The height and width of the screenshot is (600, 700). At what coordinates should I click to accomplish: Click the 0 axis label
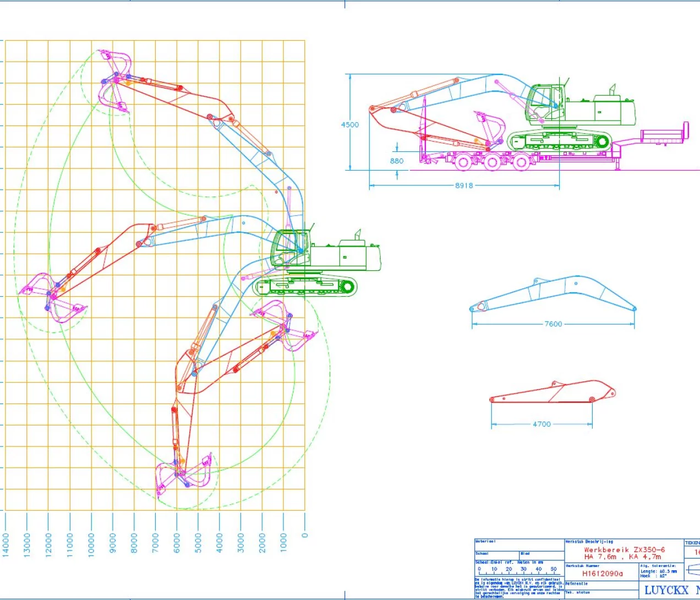(305, 535)
